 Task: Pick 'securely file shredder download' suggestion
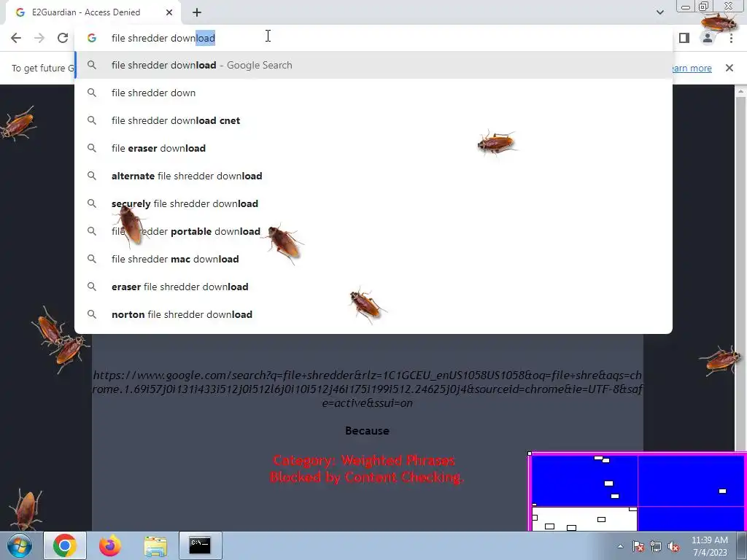click(373, 203)
